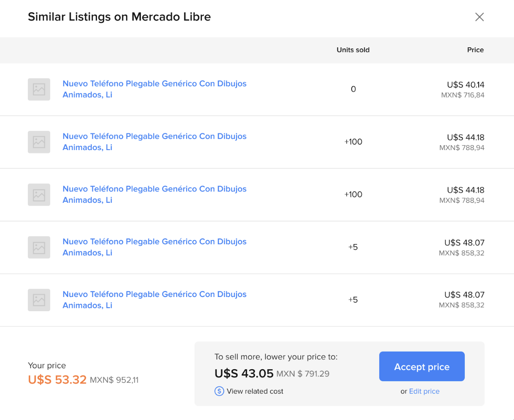Click your current price U$S 53.32

pyautogui.click(x=57, y=380)
